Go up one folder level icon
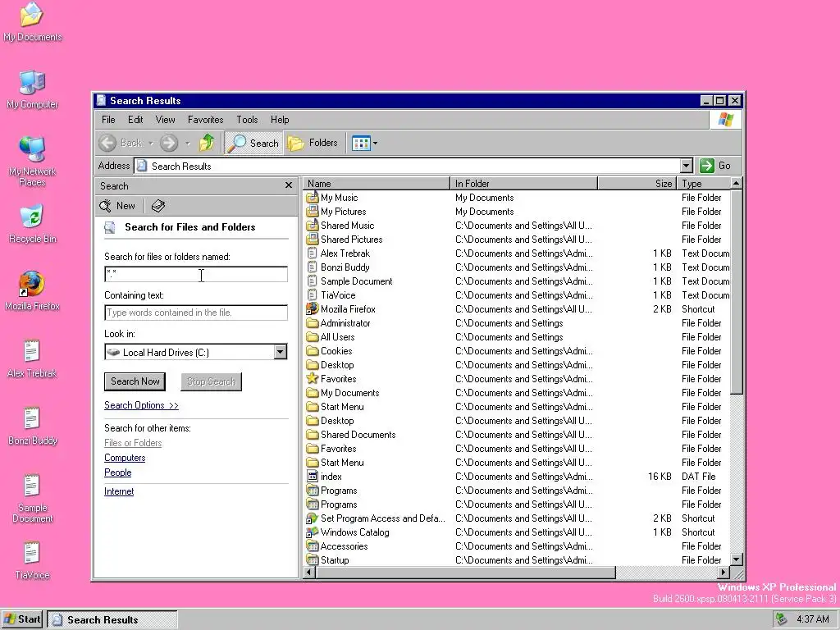 tap(207, 143)
